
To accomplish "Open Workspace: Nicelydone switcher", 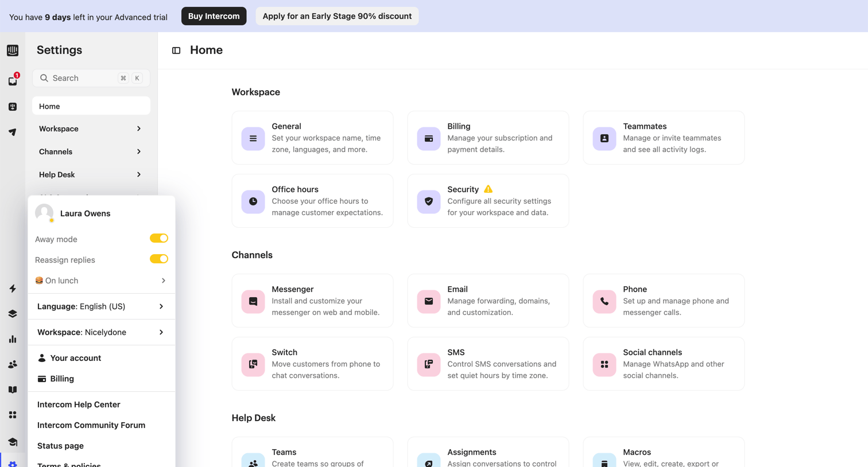I will tap(101, 332).
